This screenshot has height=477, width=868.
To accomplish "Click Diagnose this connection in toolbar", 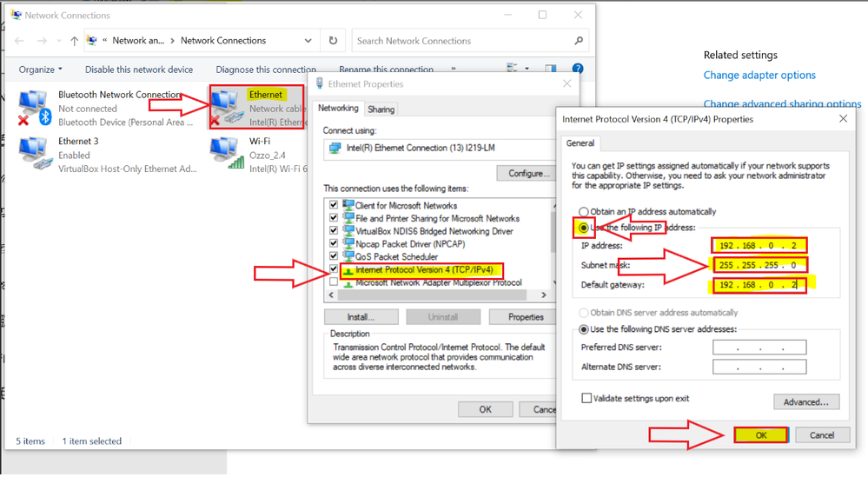I will click(266, 70).
